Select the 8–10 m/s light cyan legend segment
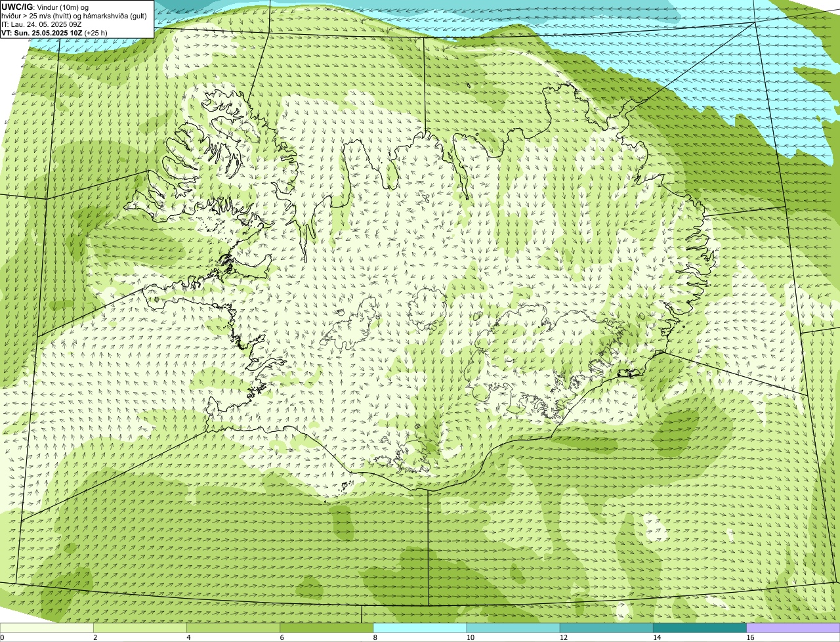 click(x=420, y=628)
